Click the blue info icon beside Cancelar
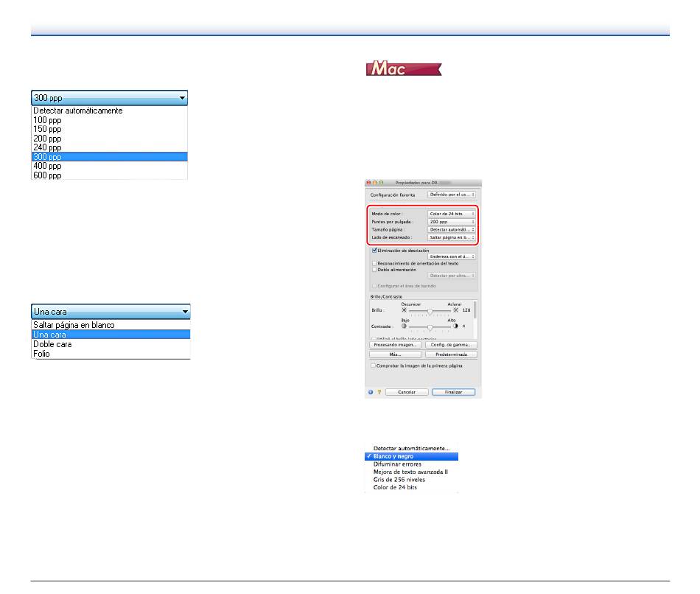 [370, 392]
